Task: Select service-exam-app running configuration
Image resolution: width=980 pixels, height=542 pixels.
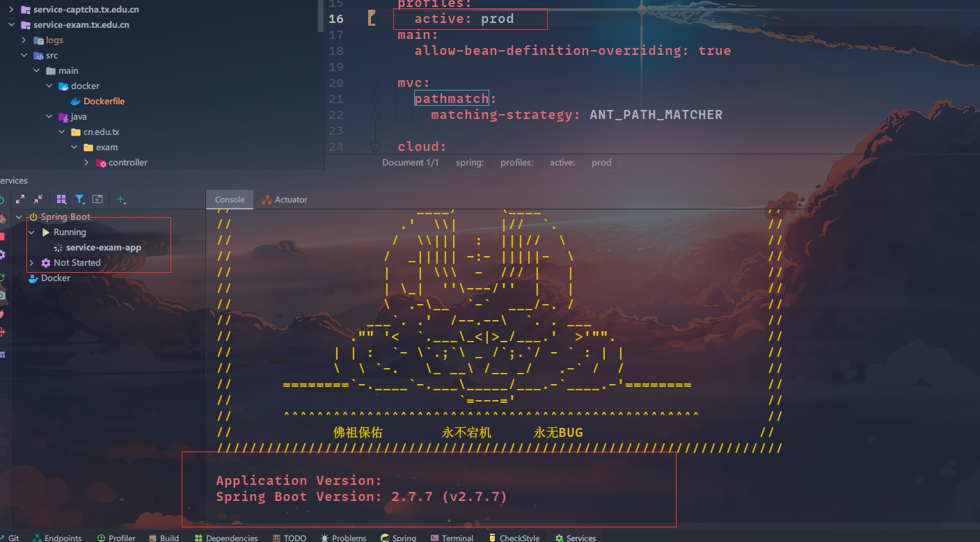Action: pos(103,248)
